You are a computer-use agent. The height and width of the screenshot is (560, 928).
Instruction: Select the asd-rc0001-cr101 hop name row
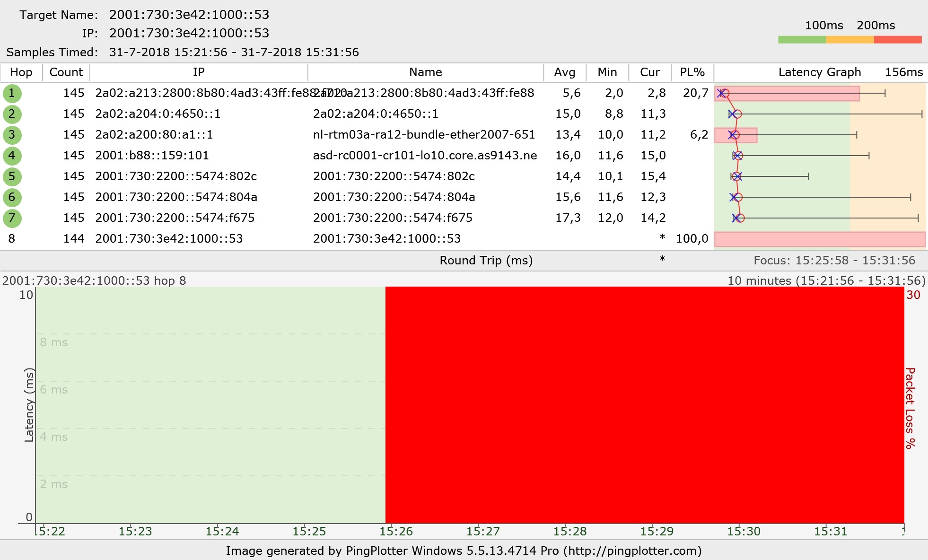click(x=425, y=156)
